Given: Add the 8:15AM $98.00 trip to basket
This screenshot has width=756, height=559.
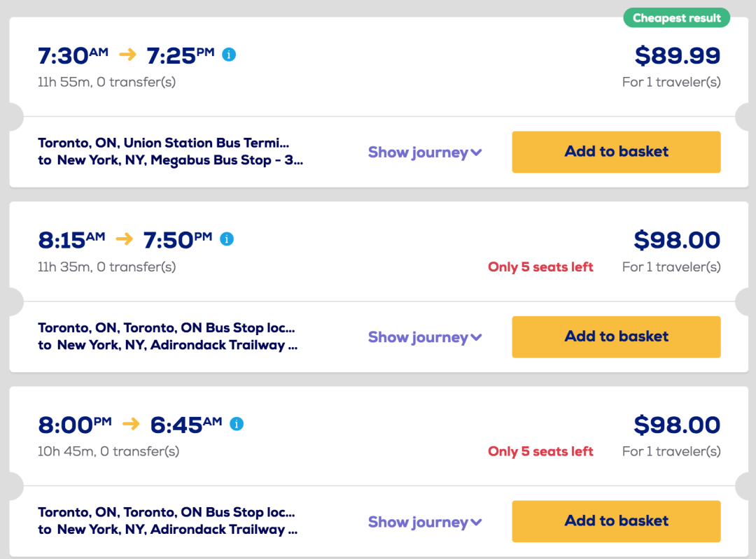Looking at the screenshot, I should (x=616, y=337).
